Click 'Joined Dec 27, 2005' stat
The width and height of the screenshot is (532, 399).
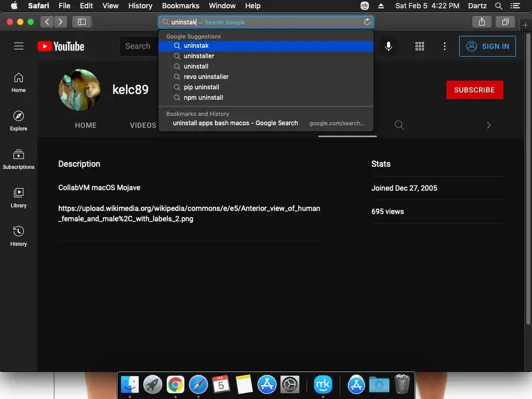404,188
